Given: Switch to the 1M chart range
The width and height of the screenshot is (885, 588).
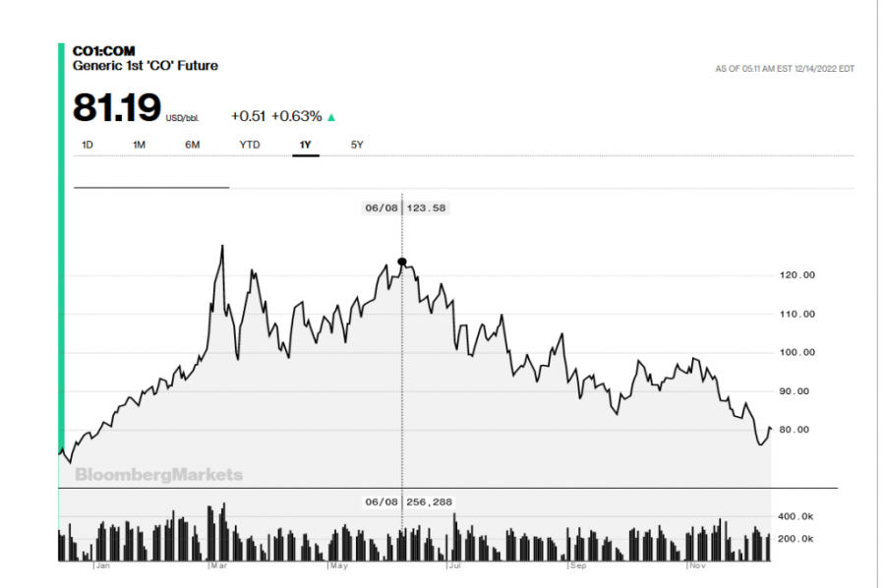Looking at the screenshot, I should point(140,145).
